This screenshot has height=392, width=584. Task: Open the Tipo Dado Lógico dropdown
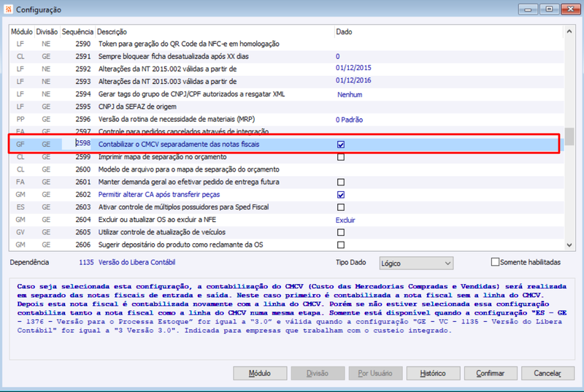click(x=416, y=264)
